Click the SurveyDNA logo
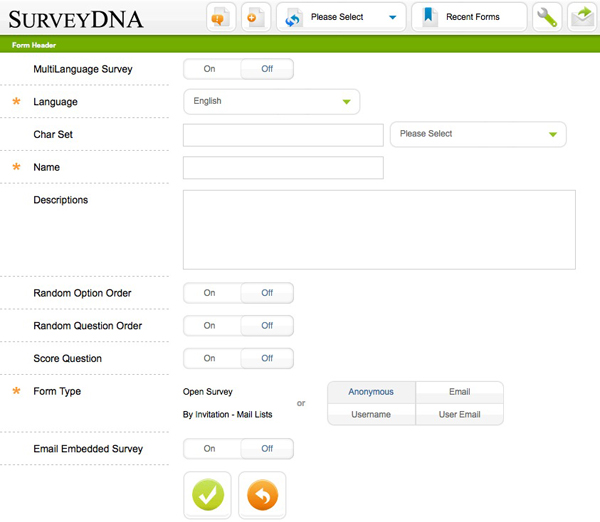The image size is (600, 522). pos(75,18)
